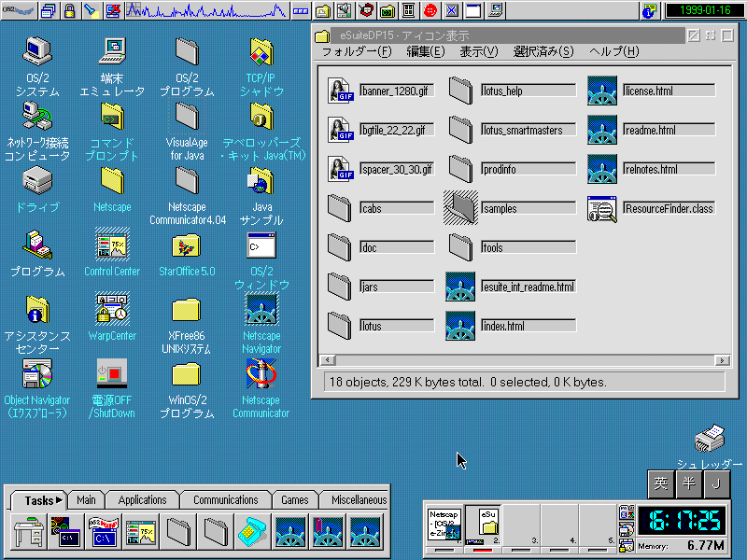Switch to the Applications tab
The width and height of the screenshot is (747, 560).
coord(143,500)
